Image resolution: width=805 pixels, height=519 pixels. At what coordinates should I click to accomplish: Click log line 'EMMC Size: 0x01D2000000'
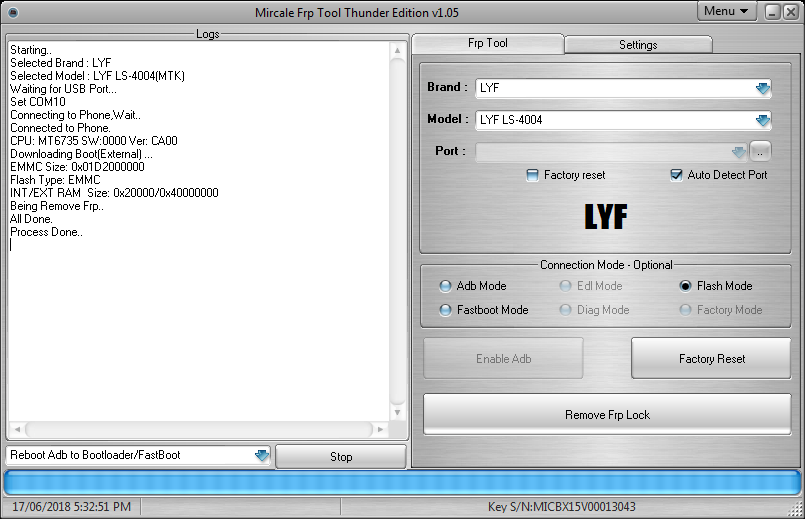tap(78, 167)
